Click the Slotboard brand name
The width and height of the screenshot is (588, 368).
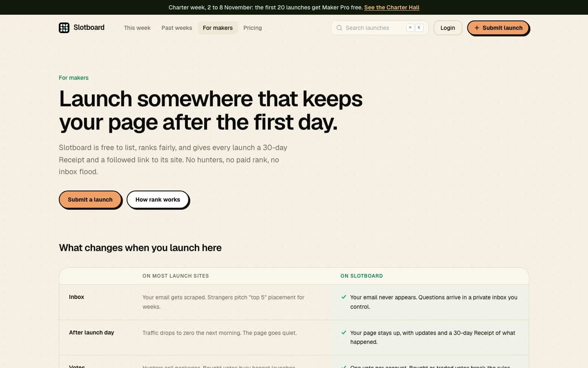(89, 27)
